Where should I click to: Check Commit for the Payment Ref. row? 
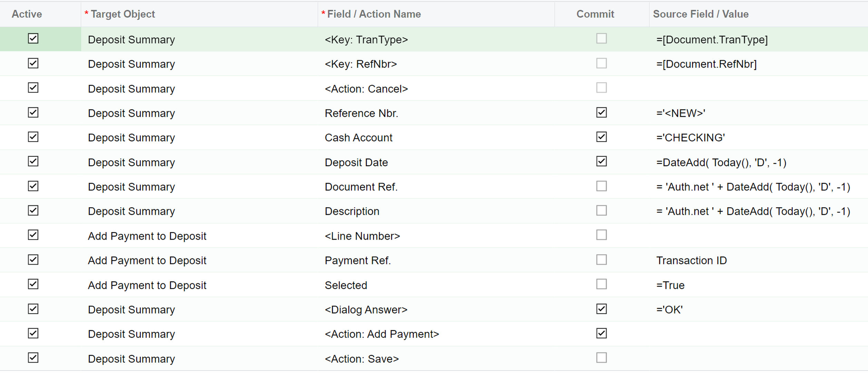tap(601, 260)
